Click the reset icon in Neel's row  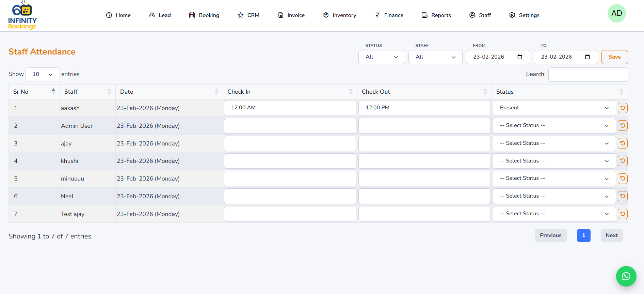pos(623,196)
